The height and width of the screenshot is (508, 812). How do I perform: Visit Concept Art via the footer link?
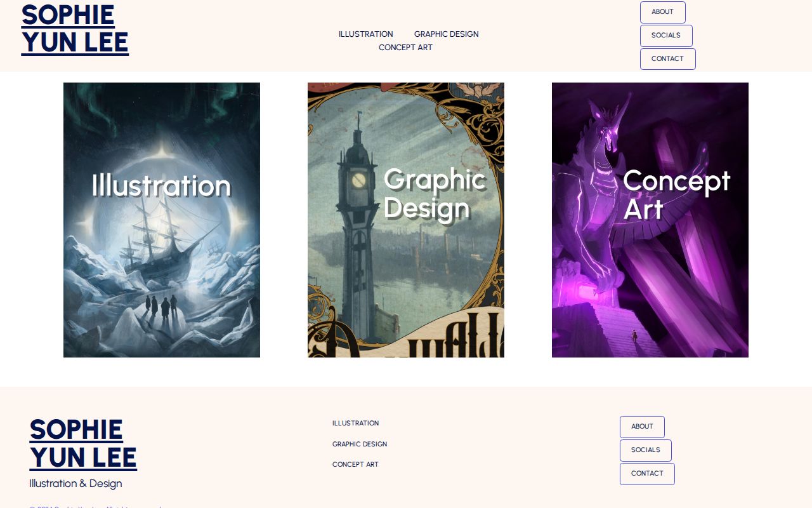click(355, 465)
